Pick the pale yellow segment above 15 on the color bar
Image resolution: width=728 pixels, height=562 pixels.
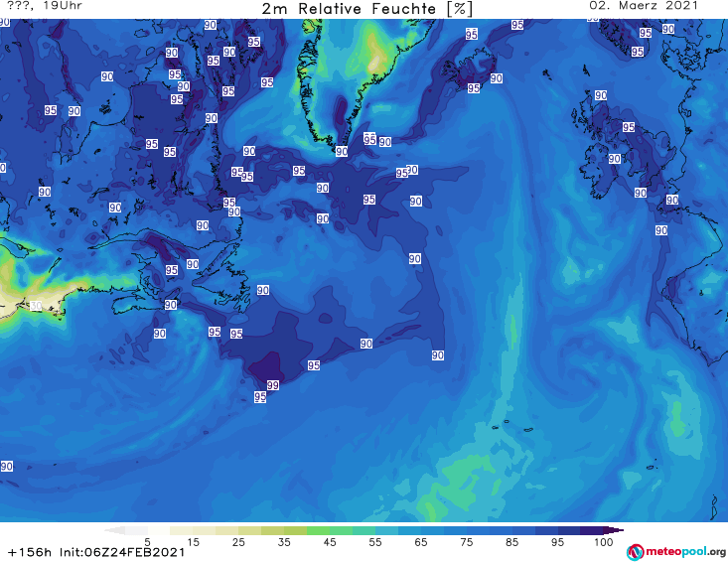tap(205, 530)
